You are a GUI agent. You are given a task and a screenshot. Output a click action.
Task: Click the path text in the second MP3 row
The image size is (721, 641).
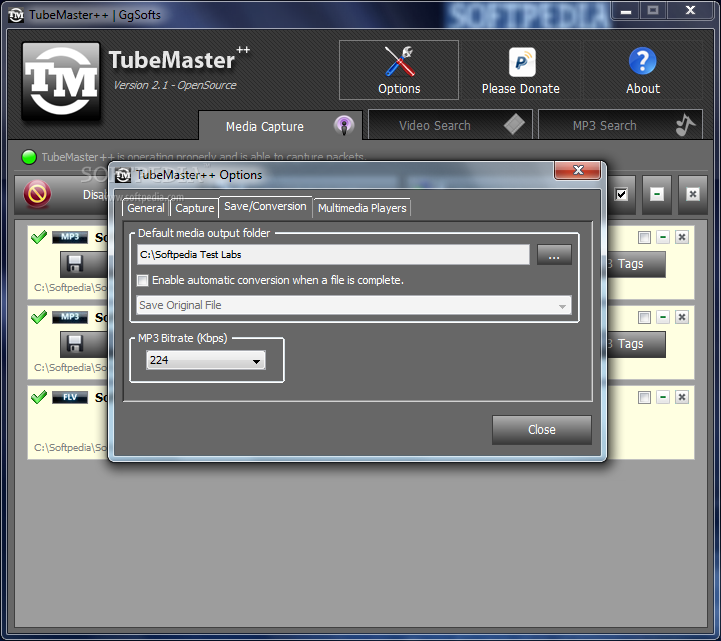(x=70, y=367)
